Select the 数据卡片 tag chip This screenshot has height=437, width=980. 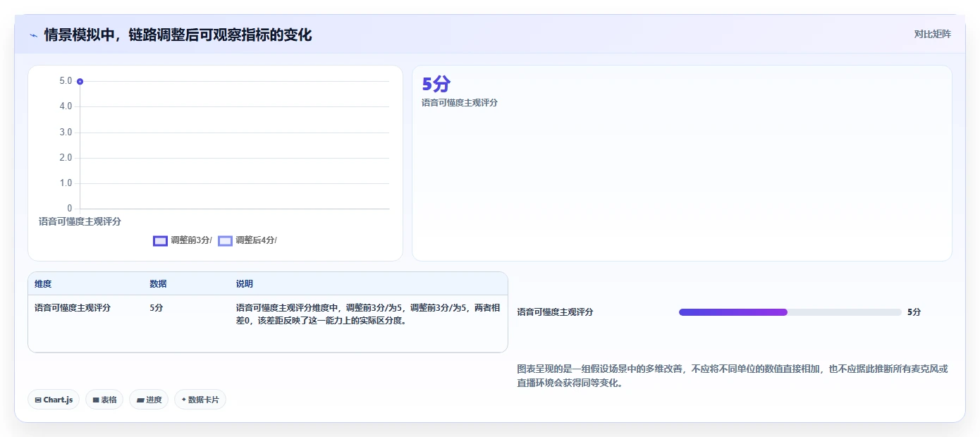200,400
